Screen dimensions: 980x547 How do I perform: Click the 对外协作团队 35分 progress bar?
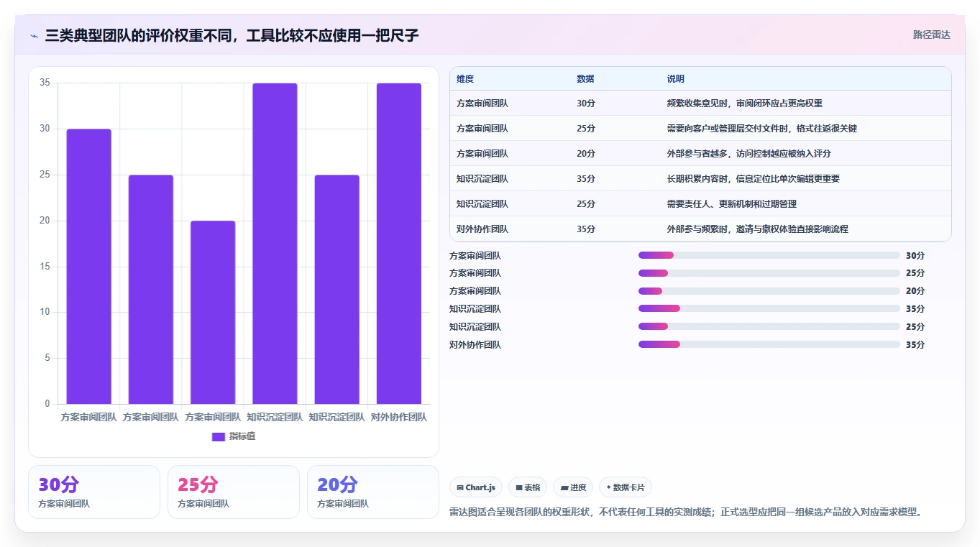pos(769,344)
